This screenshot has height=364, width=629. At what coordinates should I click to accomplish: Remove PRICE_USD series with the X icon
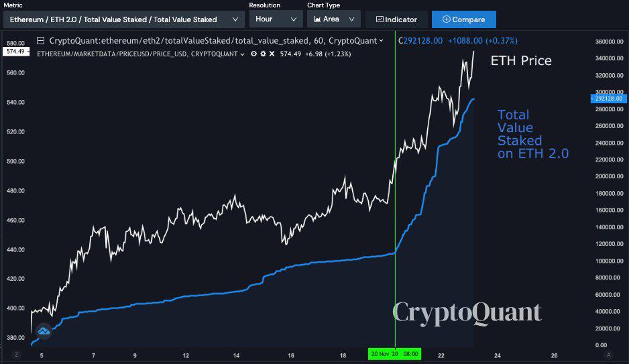click(272, 54)
